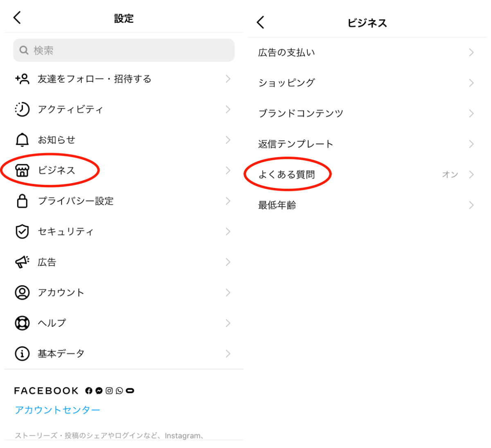Open the 返信テンプレート menu item
Screen dimensions: 491x448
click(367, 144)
